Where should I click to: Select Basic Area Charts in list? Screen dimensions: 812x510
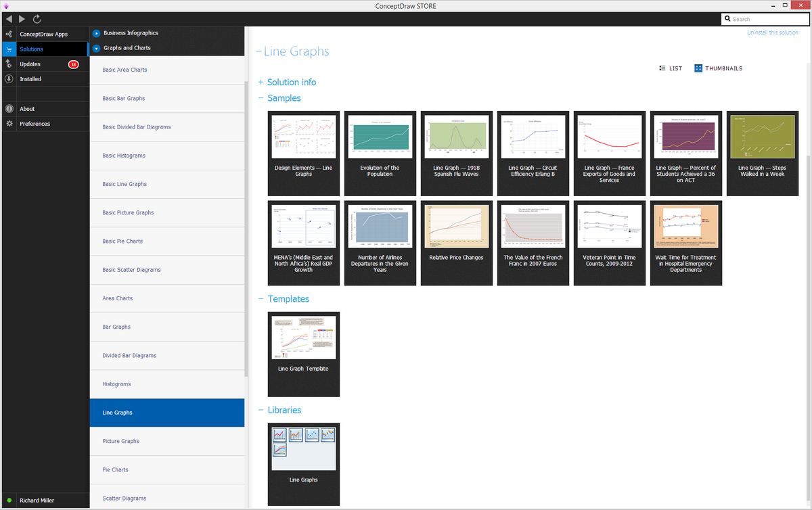tap(167, 70)
